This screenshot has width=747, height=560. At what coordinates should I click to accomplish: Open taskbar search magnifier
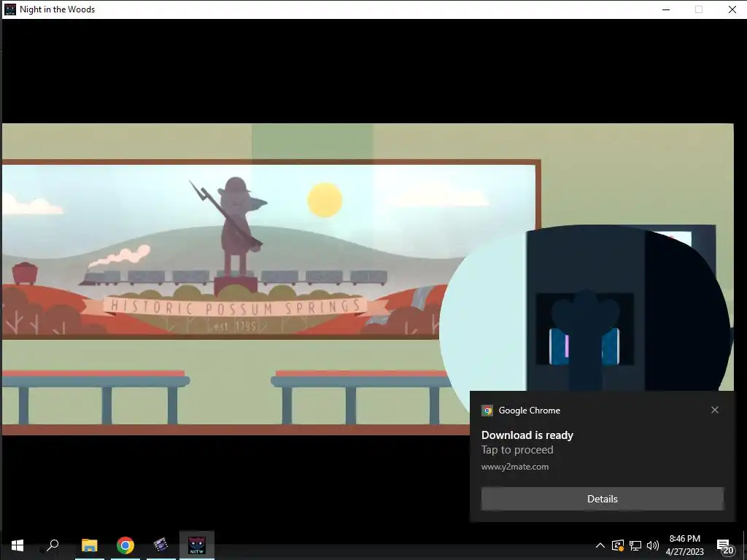pos(53,545)
